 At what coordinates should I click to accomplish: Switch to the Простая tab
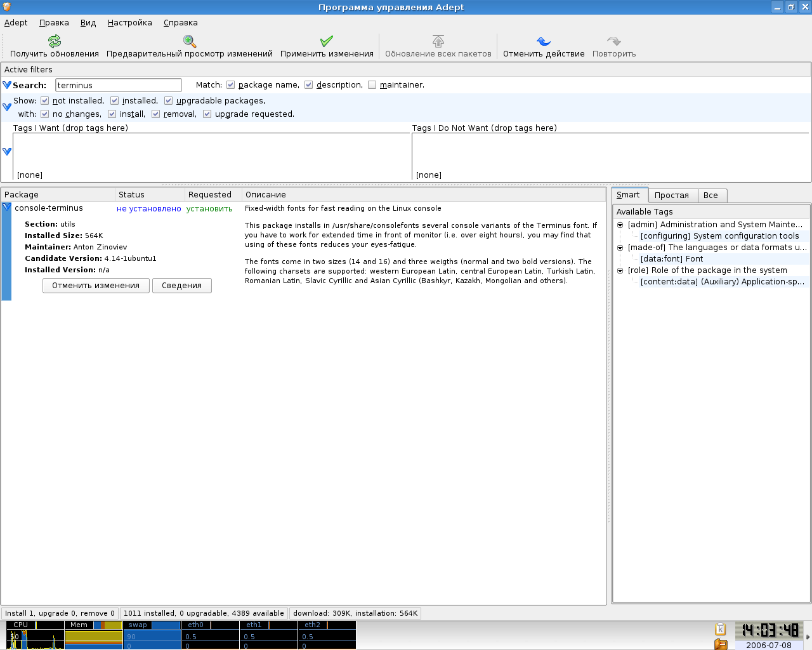672,196
